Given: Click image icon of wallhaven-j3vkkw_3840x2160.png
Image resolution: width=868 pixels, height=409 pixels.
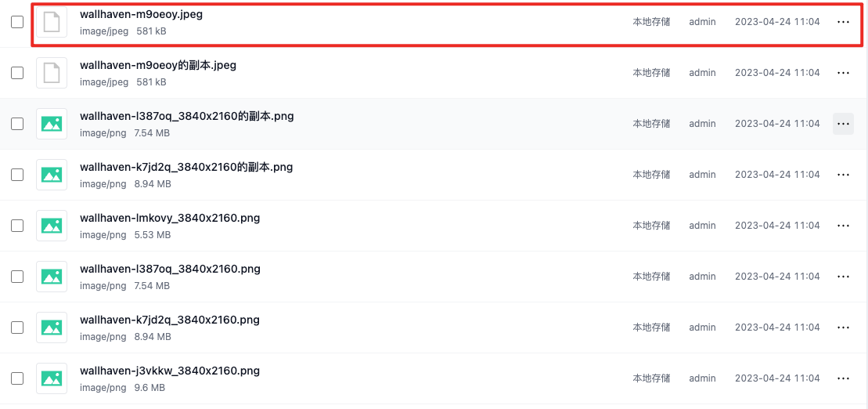Looking at the screenshot, I should pyautogui.click(x=52, y=379).
